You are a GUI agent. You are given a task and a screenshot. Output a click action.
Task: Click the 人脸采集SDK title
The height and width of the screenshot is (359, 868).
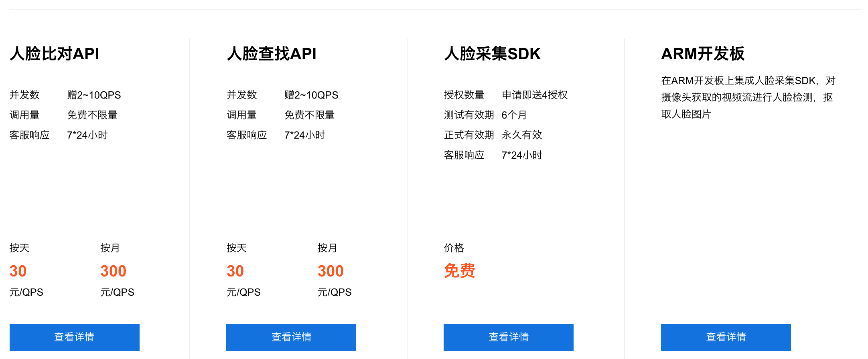point(493,54)
